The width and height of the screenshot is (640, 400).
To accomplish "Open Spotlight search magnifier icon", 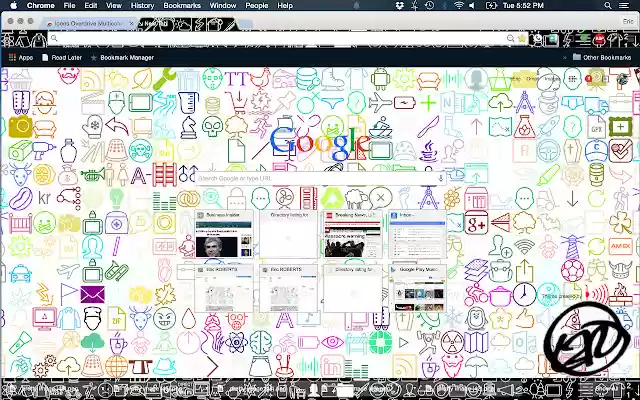I will click(x=610, y=6).
